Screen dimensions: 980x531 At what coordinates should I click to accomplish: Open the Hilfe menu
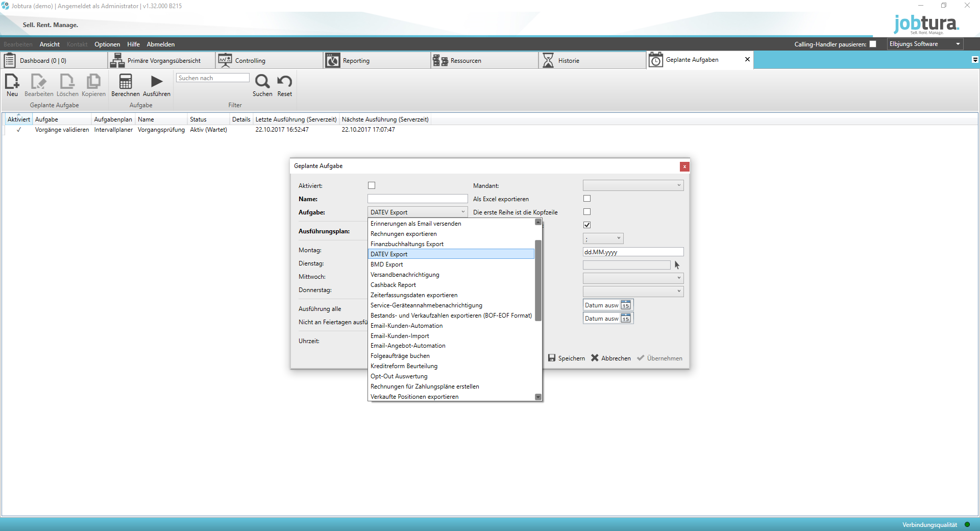pyautogui.click(x=133, y=44)
